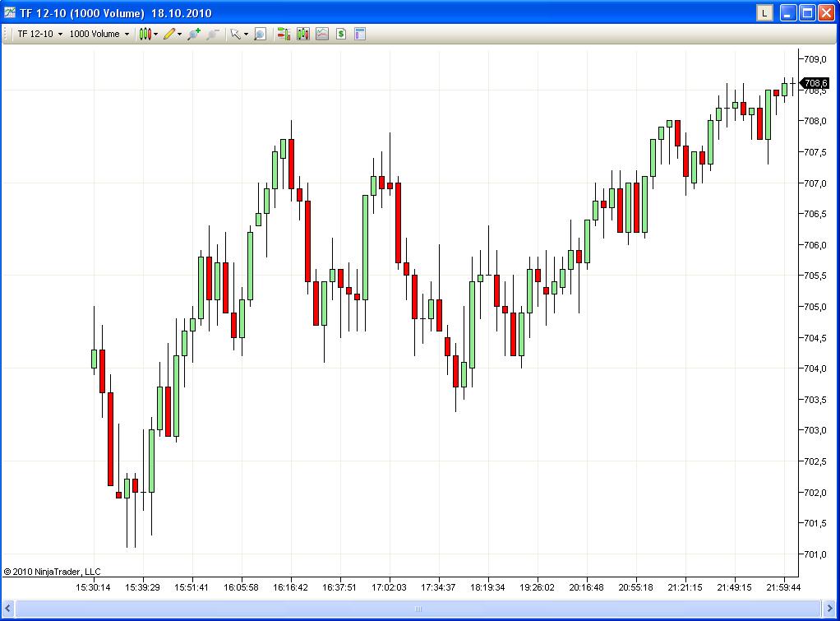Viewport: 840px width, 621px height.
Task: Click the 701,0 price axis label
Action: (x=815, y=554)
